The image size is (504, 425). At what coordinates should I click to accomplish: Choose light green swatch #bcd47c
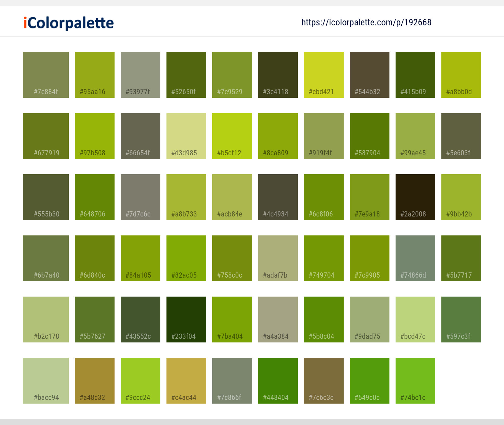point(415,320)
